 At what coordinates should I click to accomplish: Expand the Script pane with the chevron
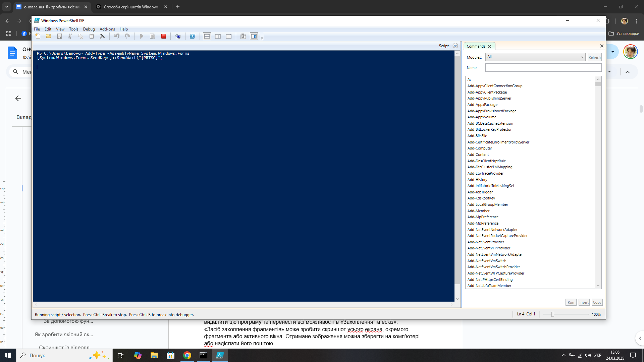(x=455, y=46)
